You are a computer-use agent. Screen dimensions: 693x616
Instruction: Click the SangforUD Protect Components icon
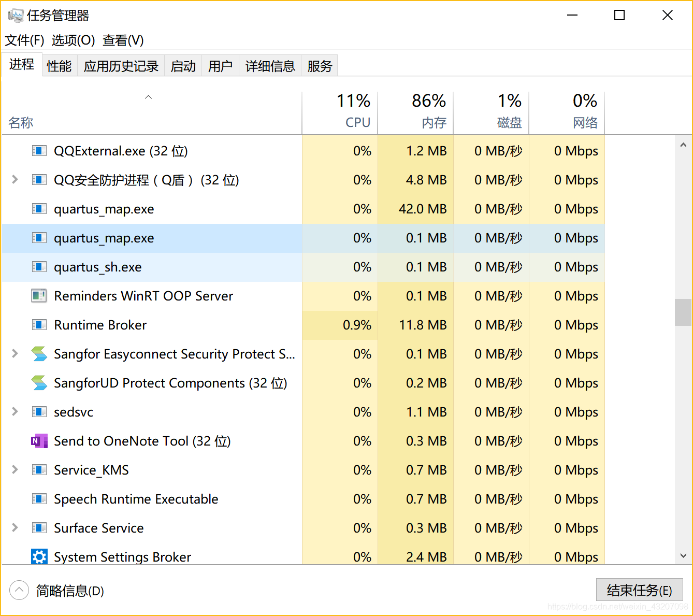39,383
